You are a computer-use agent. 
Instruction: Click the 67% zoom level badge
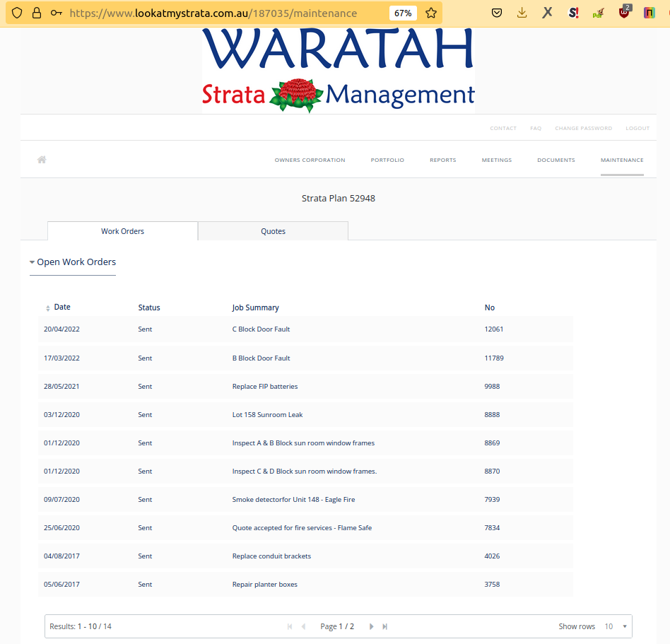point(403,13)
